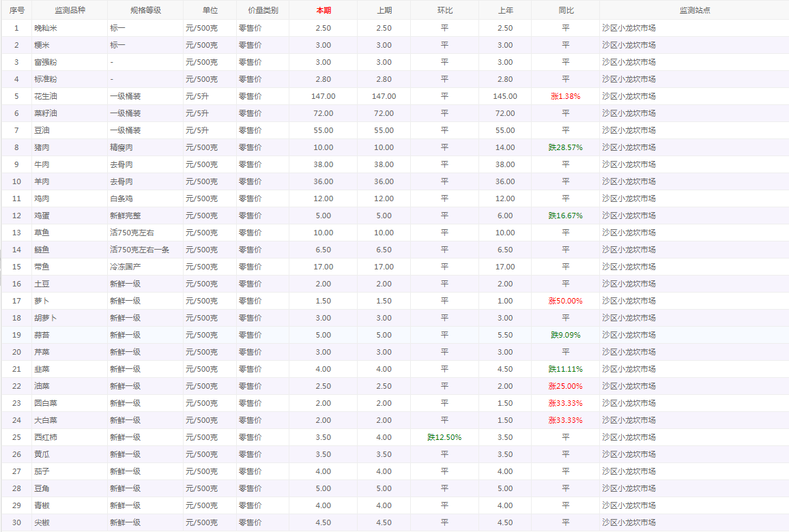Select the 涨50.00% value in 萝卜 row
This screenshot has width=789, height=532.
[565, 301]
